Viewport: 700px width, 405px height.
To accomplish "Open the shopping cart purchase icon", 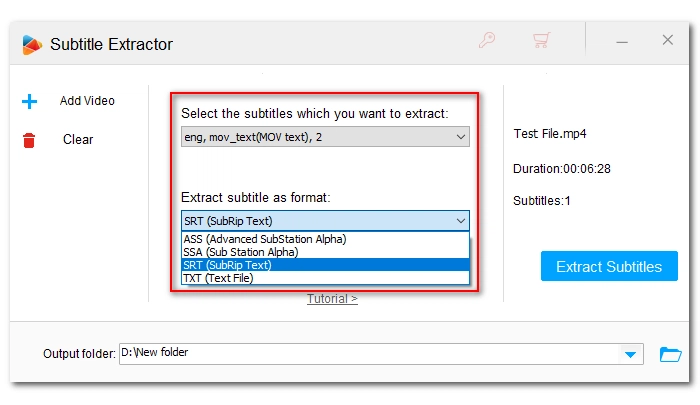I will click(x=541, y=40).
